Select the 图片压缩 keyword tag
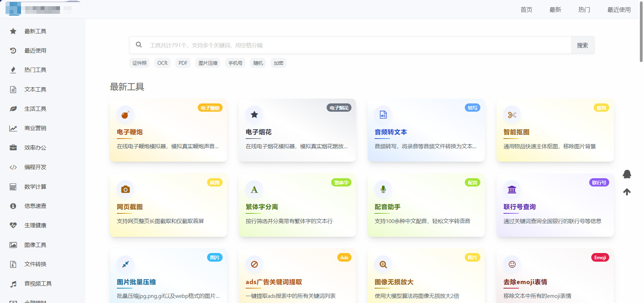 click(208, 63)
